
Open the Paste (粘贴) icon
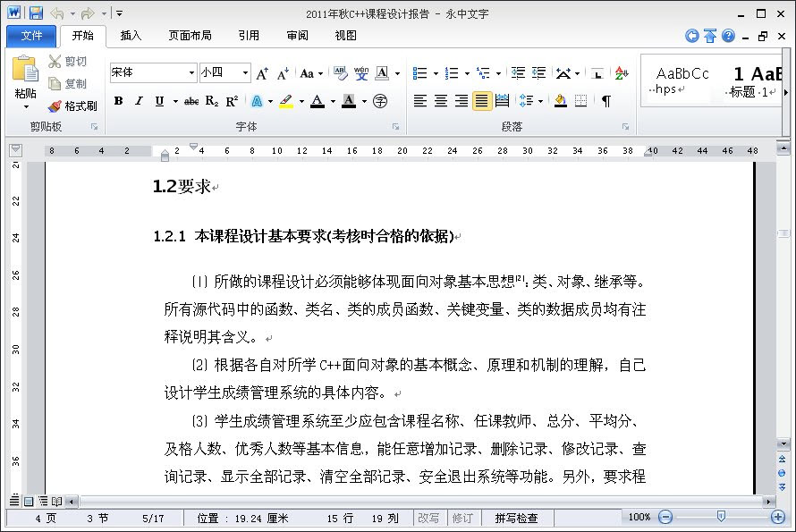point(25,69)
